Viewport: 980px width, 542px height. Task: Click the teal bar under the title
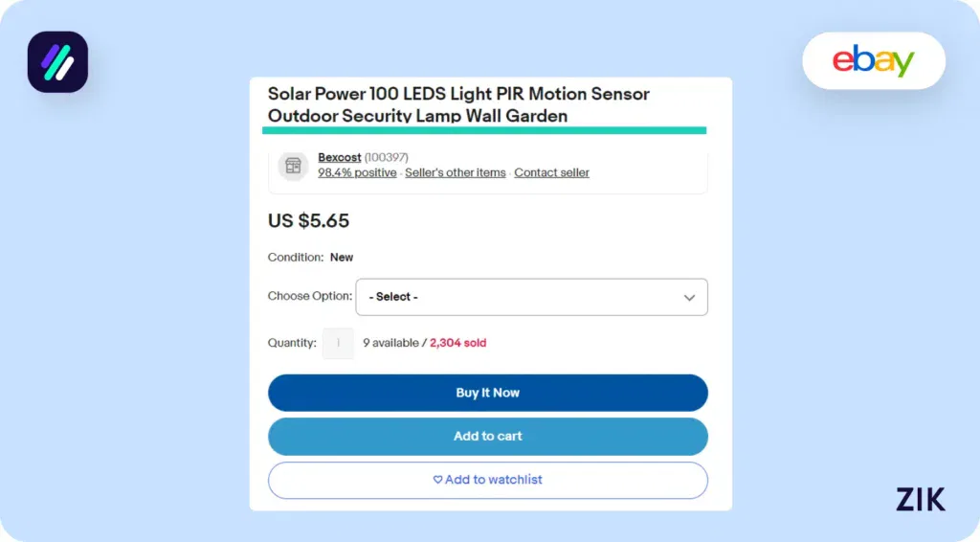[x=484, y=130]
